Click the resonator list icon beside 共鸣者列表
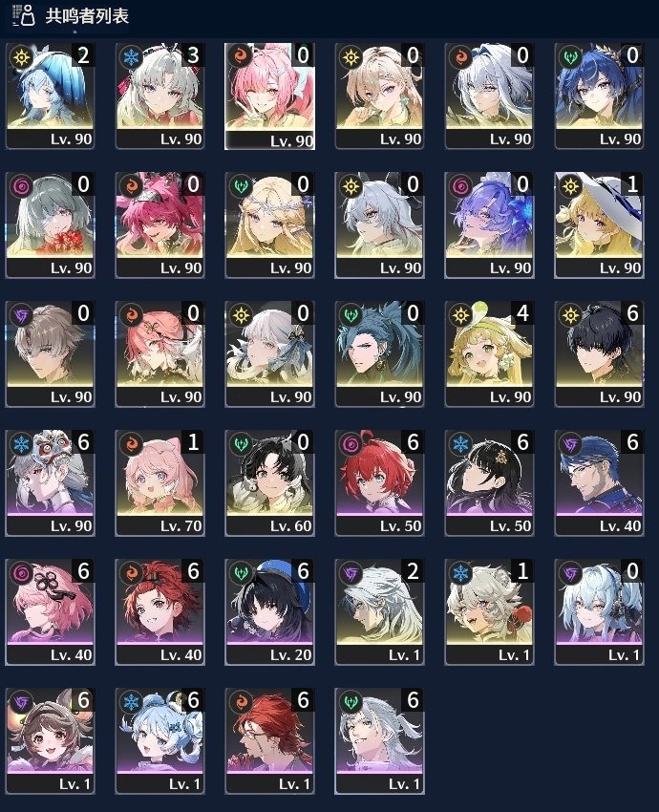659x812 pixels. click(23, 15)
